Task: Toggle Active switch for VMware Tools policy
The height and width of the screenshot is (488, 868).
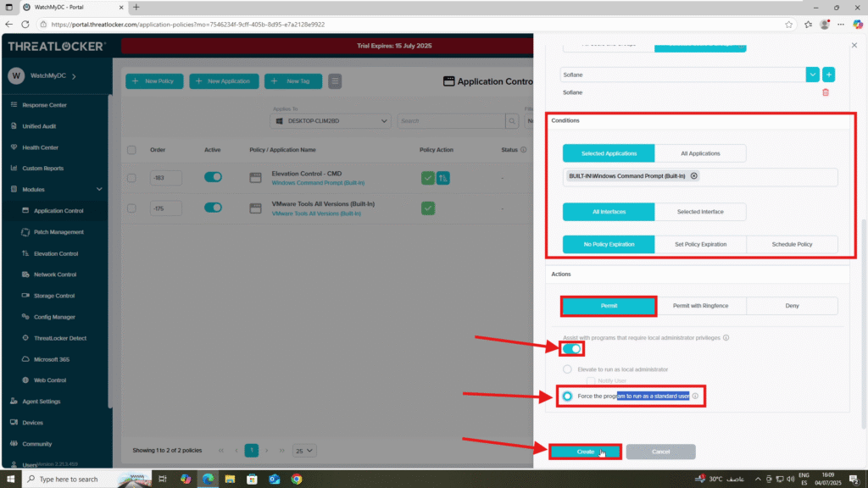Action: (213, 208)
